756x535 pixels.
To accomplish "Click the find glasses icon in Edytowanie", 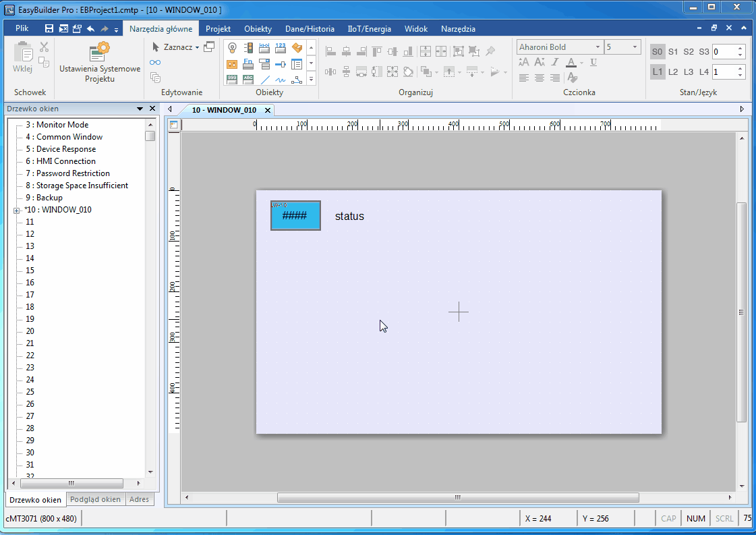I will (x=154, y=62).
